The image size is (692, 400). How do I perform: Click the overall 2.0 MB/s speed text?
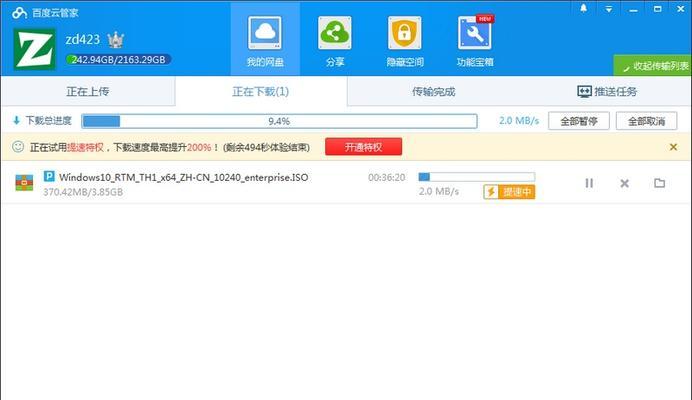[x=519, y=121]
